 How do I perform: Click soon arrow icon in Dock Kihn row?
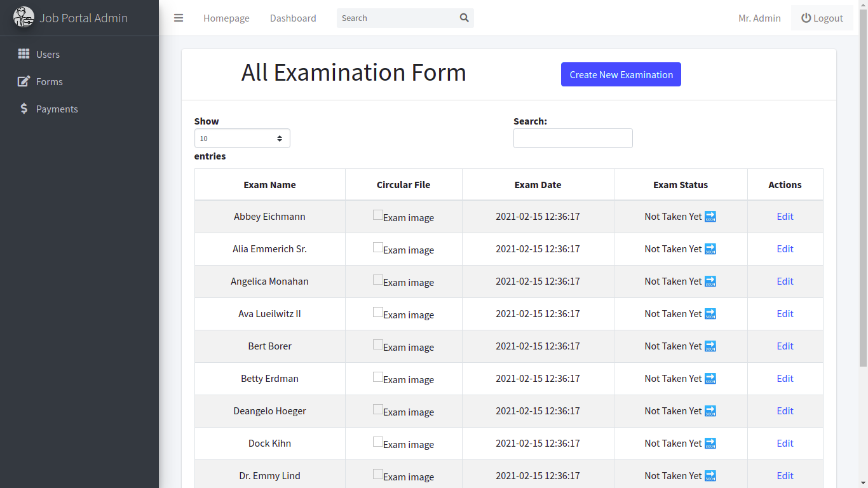pyautogui.click(x=710, y=444)
